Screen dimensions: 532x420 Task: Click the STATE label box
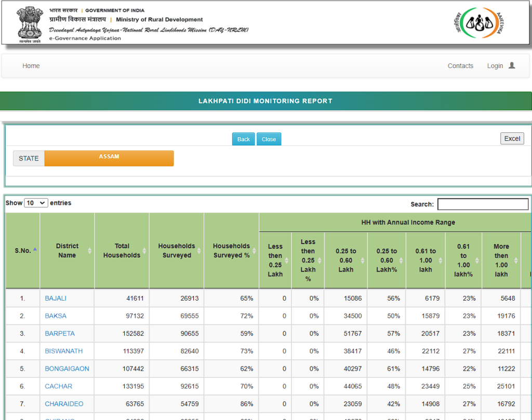tap(29, 158)
